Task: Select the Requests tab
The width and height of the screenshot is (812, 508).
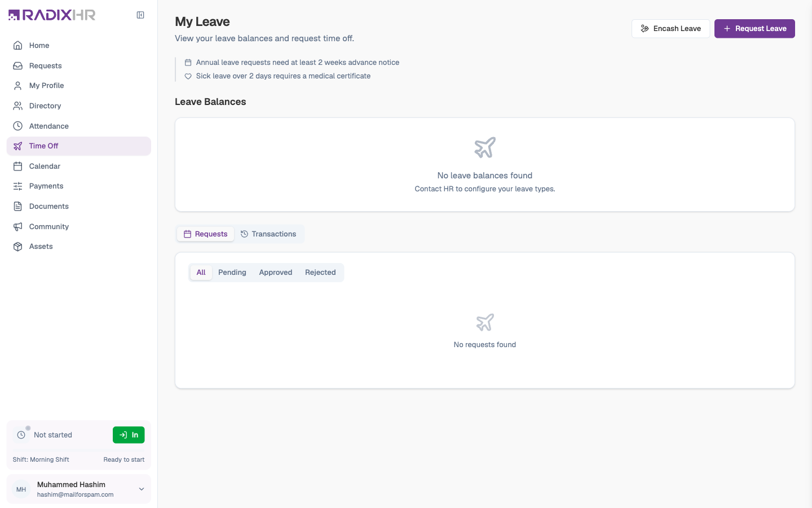Action: [x=206, y=234]
